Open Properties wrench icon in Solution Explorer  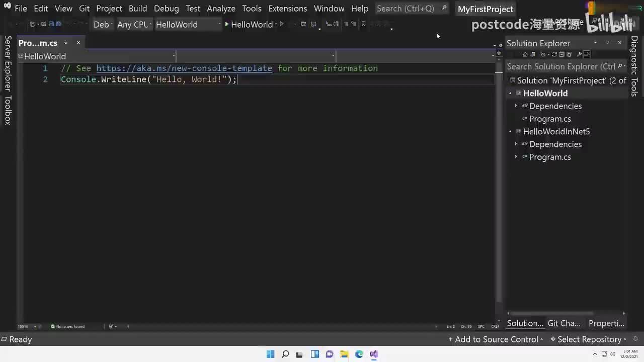579,54
